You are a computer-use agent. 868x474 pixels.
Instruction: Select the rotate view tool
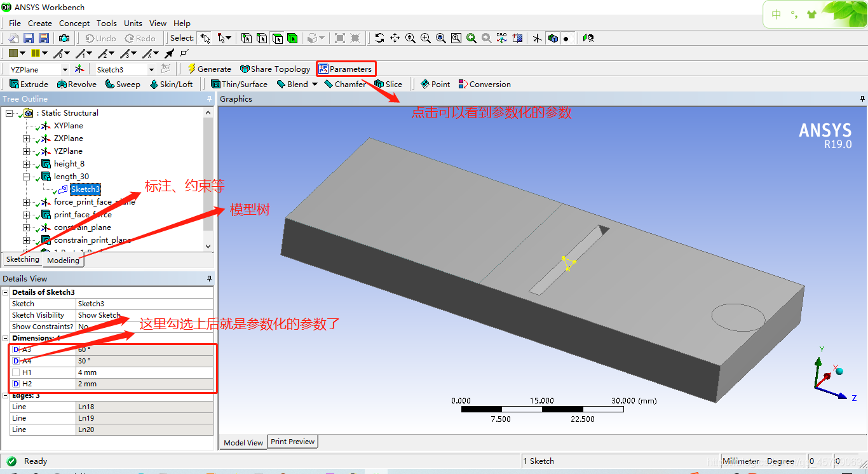(x=379, y=38)
